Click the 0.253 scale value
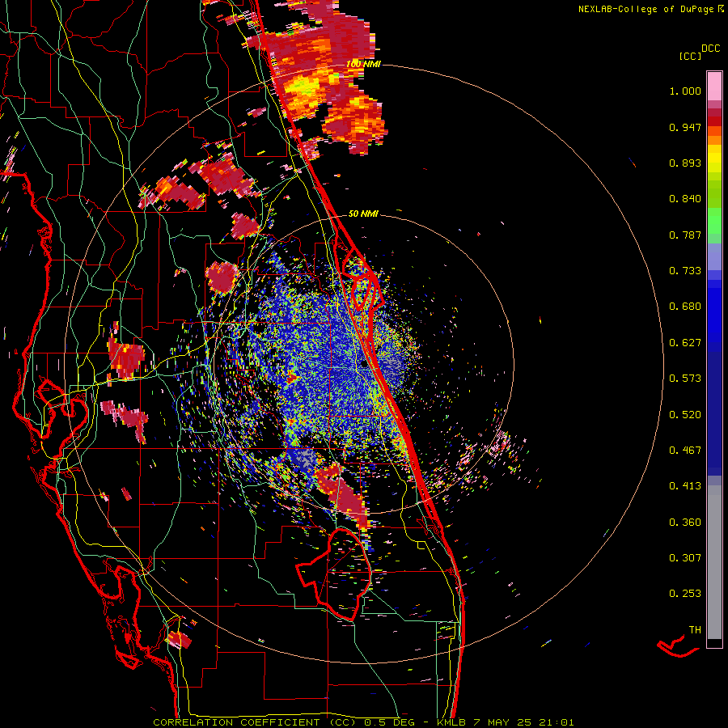 pyautogui.click(x=685, y=594)
